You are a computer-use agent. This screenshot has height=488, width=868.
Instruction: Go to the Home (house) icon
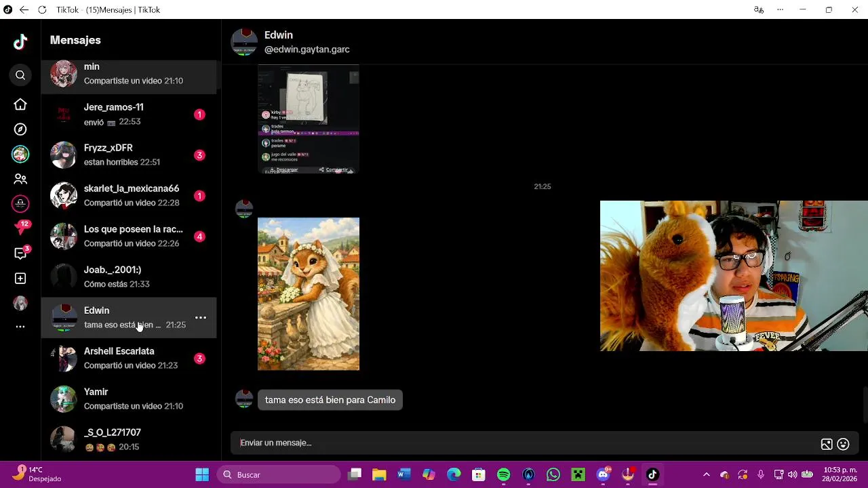(20, 104)
